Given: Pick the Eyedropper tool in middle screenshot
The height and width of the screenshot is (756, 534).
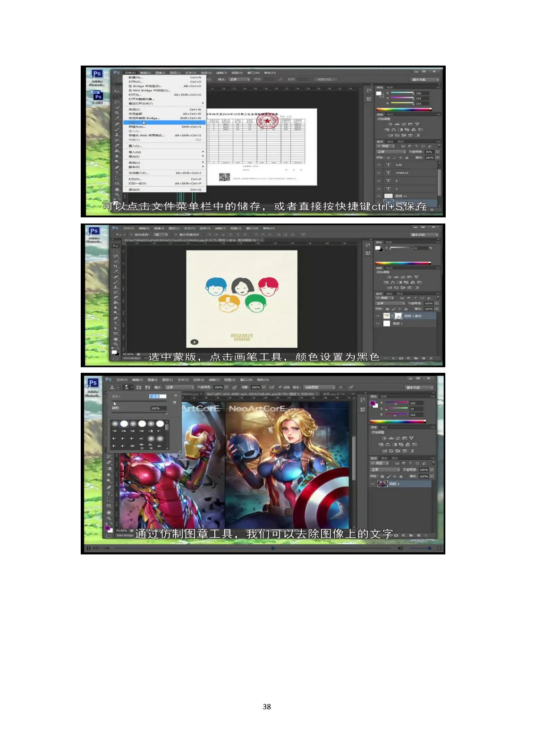Looking at the screenshot, I should tap(116, 272).
